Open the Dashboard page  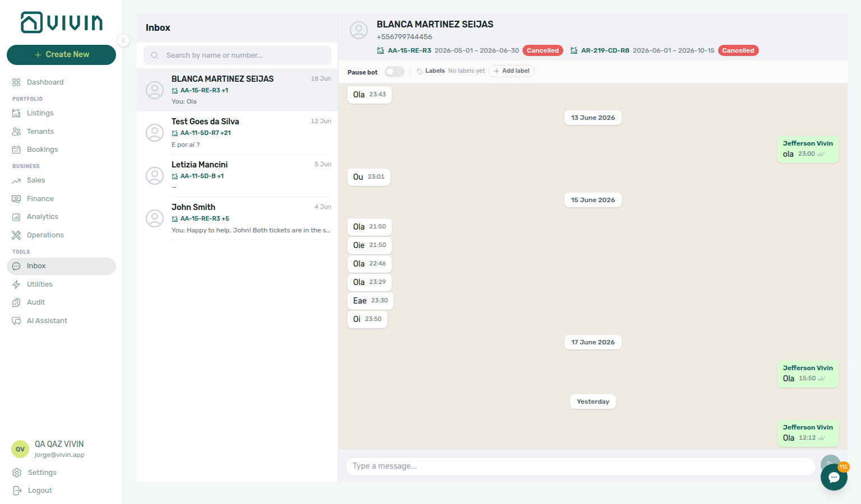tap(61, 82)
